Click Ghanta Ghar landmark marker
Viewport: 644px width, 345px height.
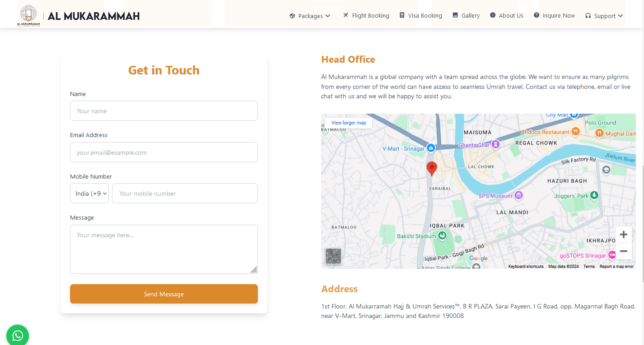[x=496, y=144]
